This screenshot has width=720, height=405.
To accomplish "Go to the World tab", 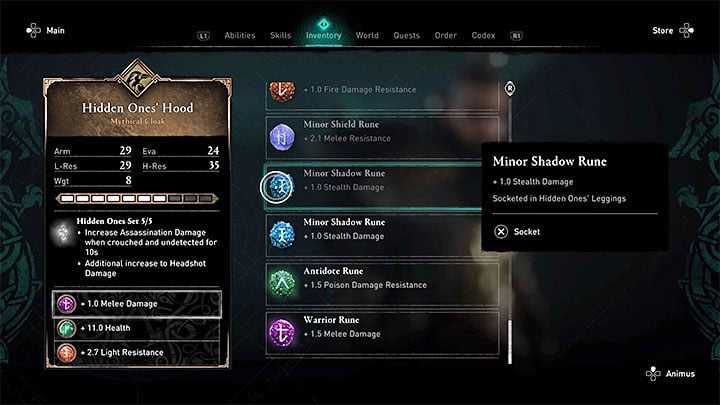I will [367, 35].
